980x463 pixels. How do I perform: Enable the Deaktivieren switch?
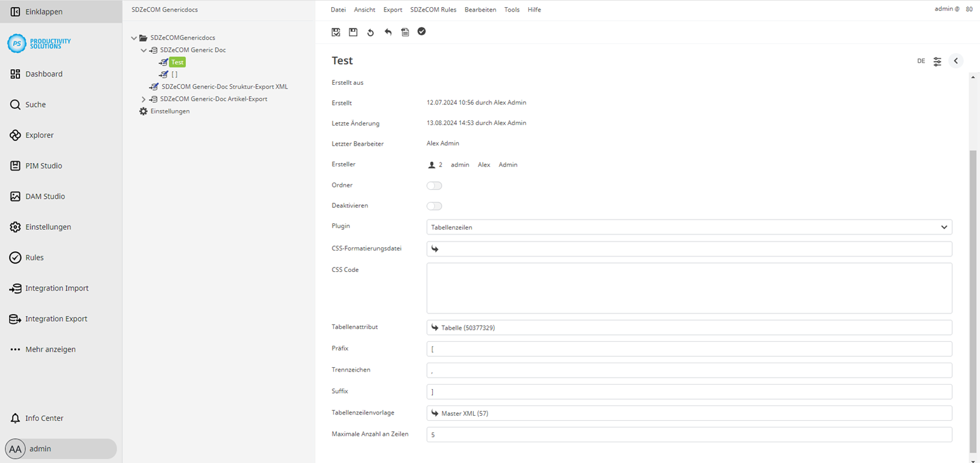click(434, 206)
